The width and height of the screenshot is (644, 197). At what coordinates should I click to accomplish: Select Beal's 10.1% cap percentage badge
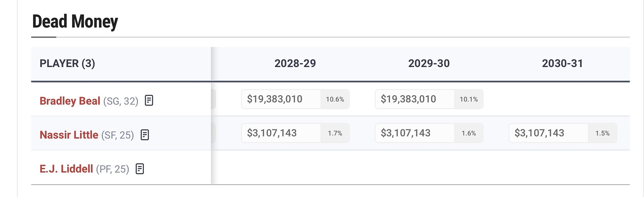click(x=469, y=99)
